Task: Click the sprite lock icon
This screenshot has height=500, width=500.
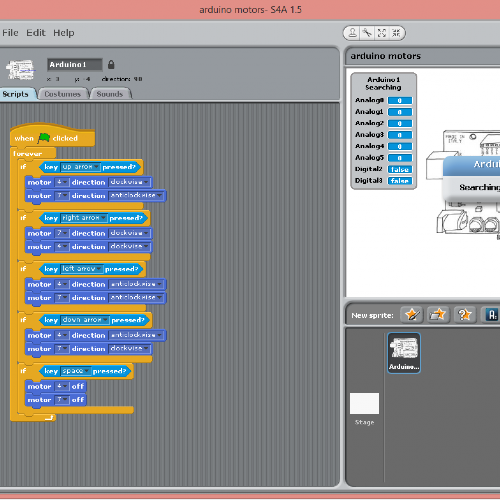Action: pyautogui.click(x=111, y=65)
